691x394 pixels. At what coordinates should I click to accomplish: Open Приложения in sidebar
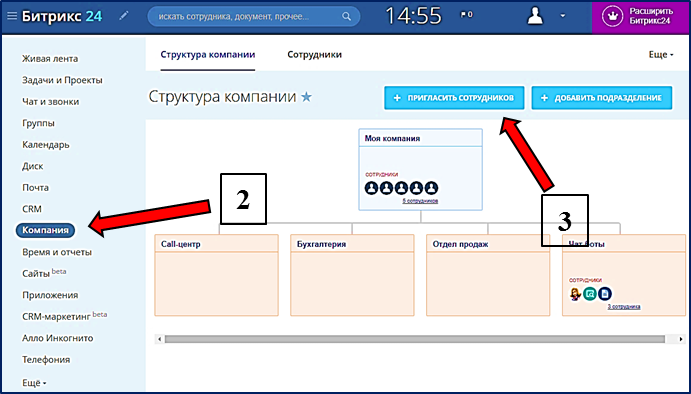tap(50, 295)
